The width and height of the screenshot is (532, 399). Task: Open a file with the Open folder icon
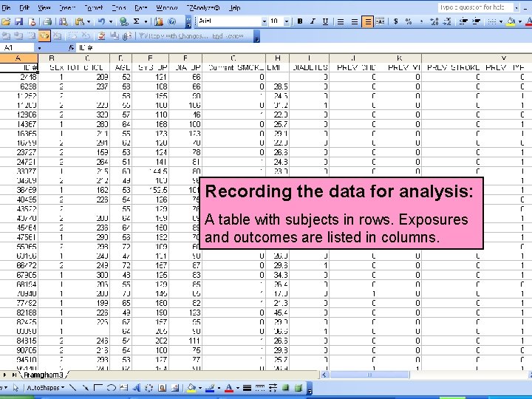coord(6,21)
